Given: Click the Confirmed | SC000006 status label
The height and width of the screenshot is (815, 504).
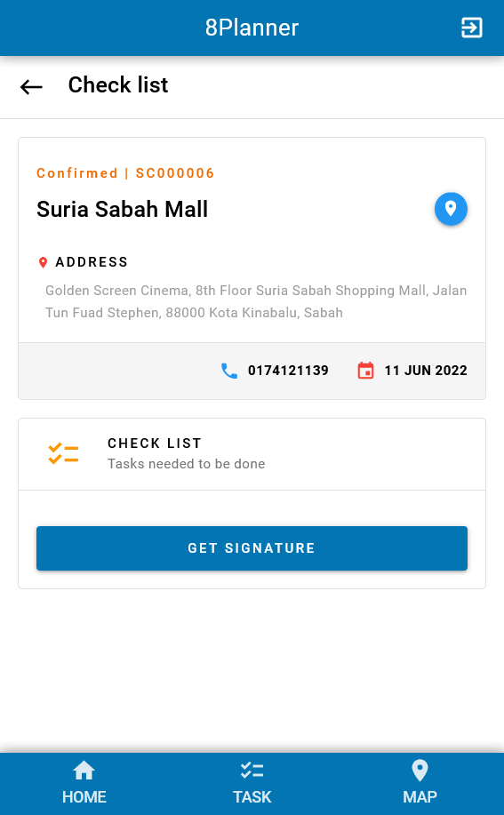Looking at the screenshot, I should pos(125,173).
